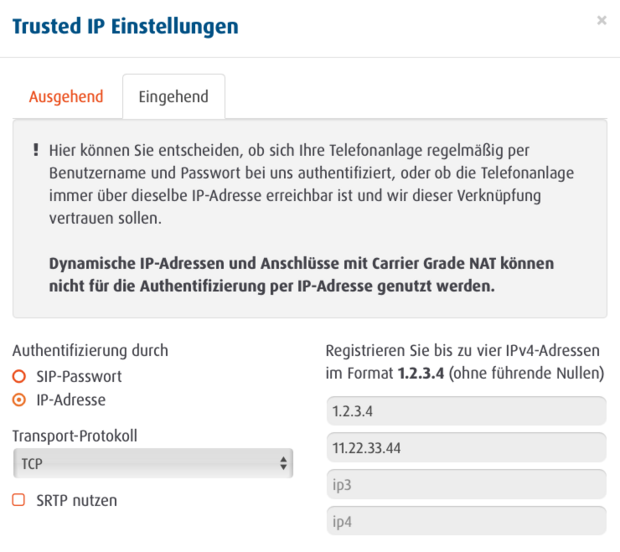Choose SIP-Passwort authentication radio button
Image resolution: width=620 pixels, height=552 pixels.
19,377
